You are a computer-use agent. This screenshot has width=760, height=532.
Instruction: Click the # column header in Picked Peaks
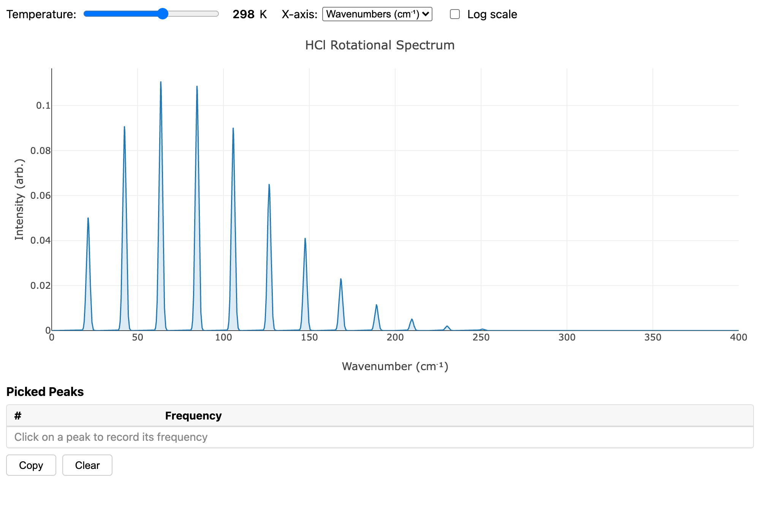pyautogui.click(x=17, y=416)
